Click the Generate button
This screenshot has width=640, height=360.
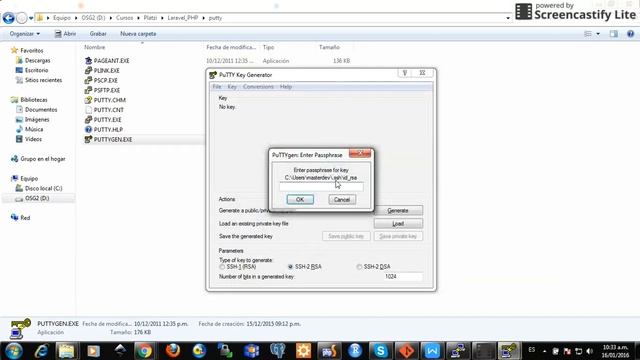tap(398, 211)
